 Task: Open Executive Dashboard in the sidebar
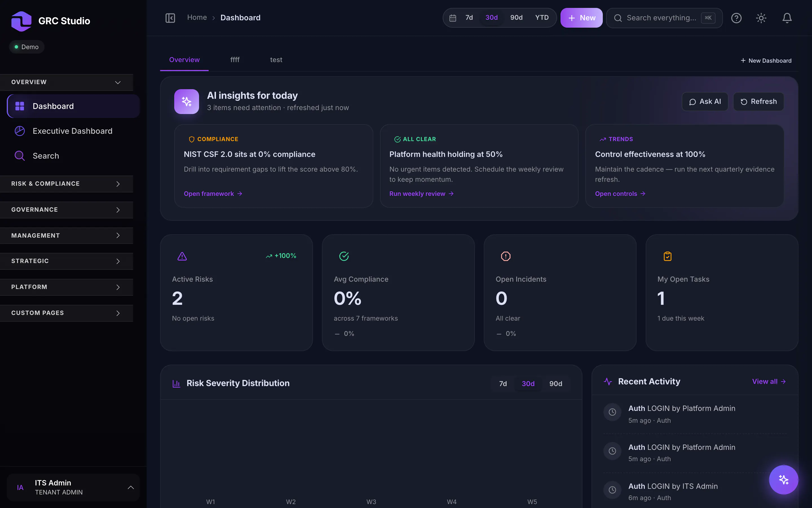click(73, 131)
